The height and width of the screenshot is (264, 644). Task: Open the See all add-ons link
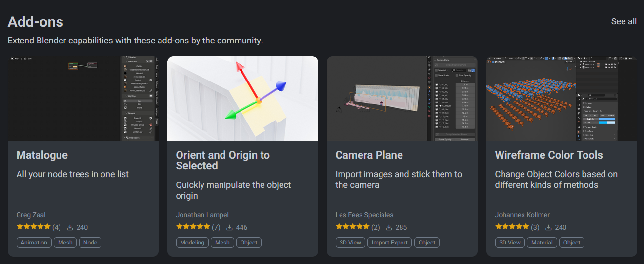624,21
